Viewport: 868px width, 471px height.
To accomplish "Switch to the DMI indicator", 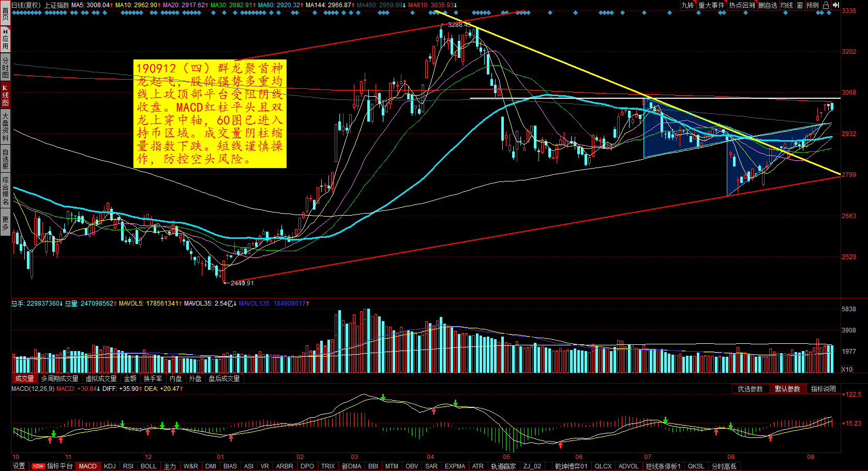I will [211, 466].
